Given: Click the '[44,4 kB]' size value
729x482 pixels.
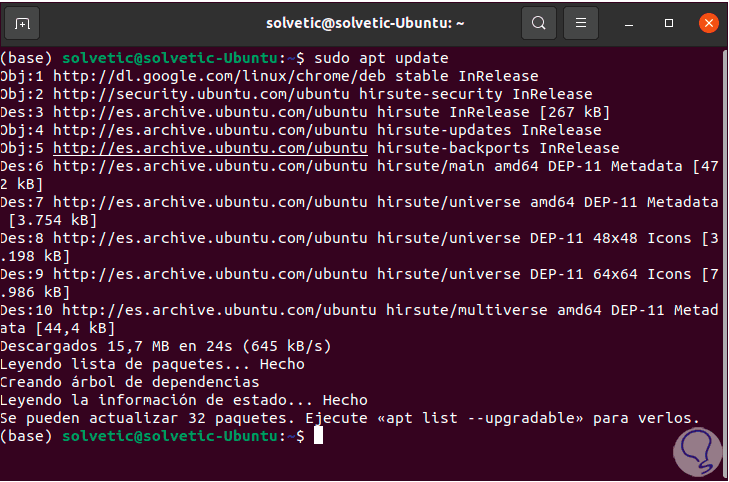Looking at the screenshot, I should click(75, 328).
